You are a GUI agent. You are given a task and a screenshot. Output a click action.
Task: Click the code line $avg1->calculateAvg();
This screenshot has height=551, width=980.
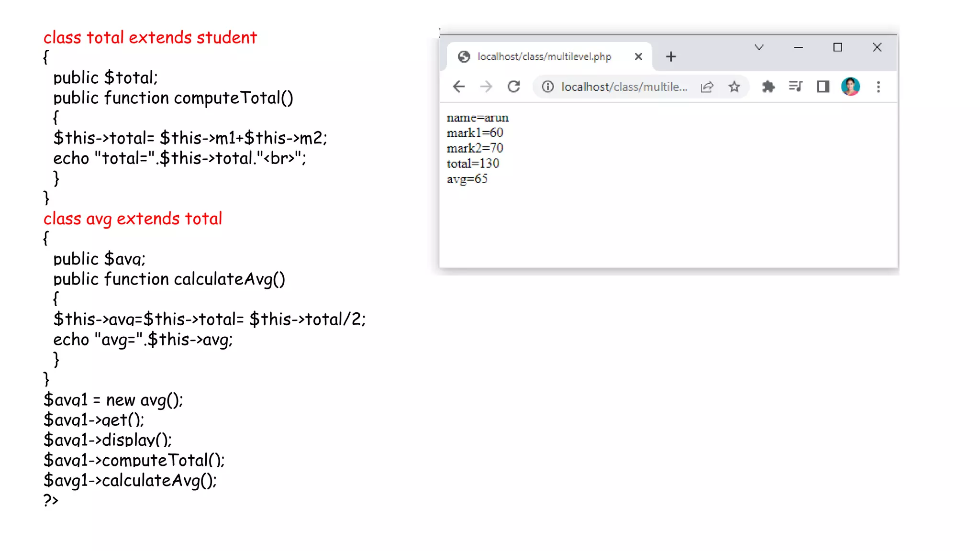[x=130, y=480]
